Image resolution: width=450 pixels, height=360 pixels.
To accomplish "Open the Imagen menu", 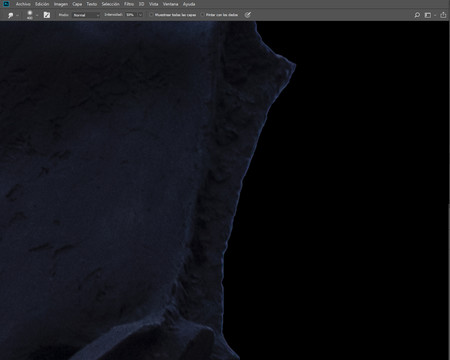I will (x=61, y=4).
